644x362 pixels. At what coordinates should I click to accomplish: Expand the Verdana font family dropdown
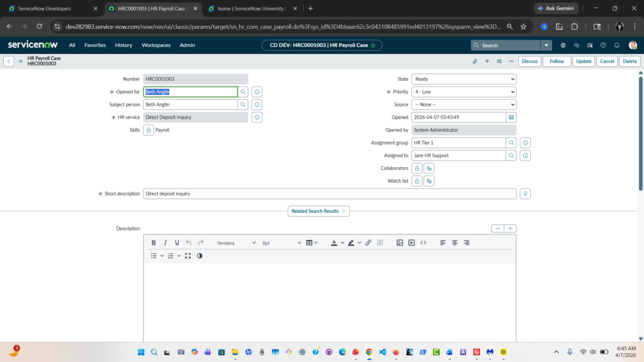coord(236,243)
